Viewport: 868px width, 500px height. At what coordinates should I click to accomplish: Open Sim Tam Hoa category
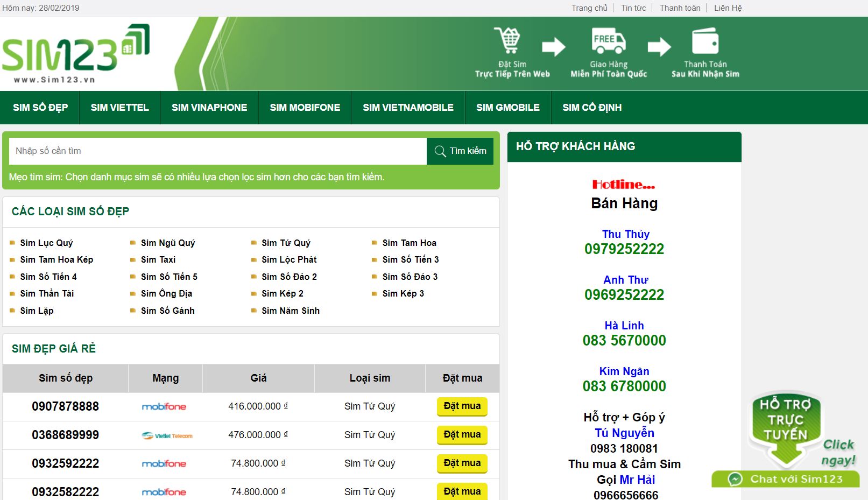(x=410, y=243)
